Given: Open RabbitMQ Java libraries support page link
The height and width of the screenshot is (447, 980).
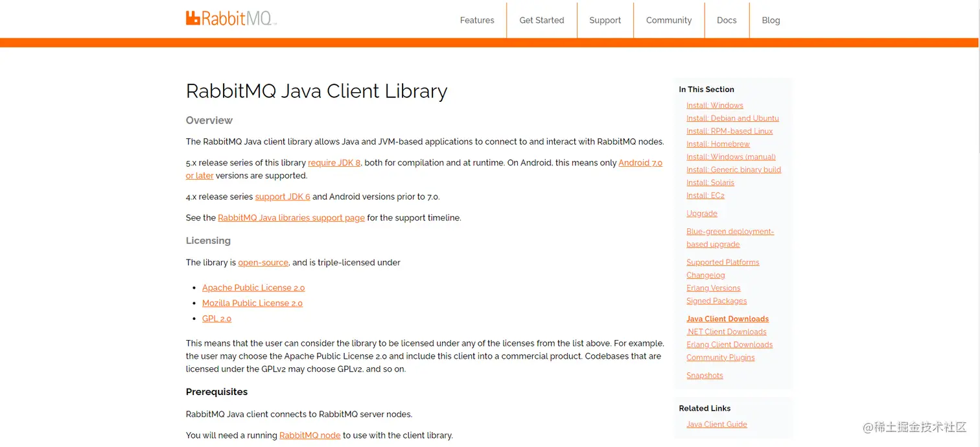Looking at the screenshot, I should tap(291, 218).
